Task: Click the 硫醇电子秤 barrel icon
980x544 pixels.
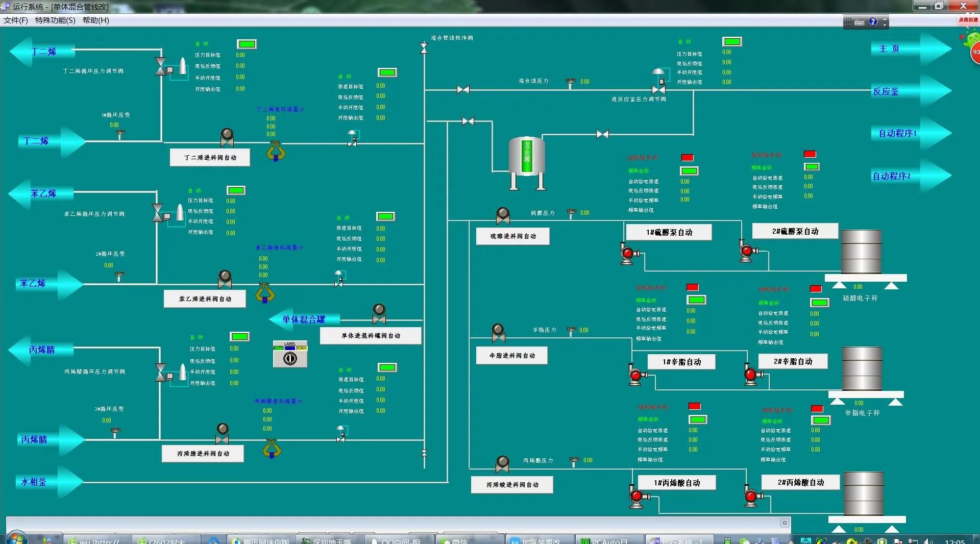Action: pyautogui.click(x=861, y=252)
